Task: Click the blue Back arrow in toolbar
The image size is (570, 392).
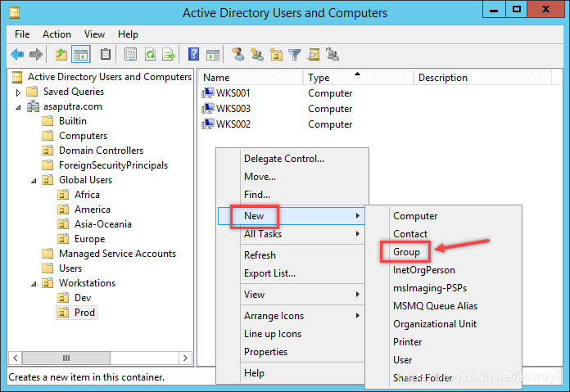Action: 17,55
